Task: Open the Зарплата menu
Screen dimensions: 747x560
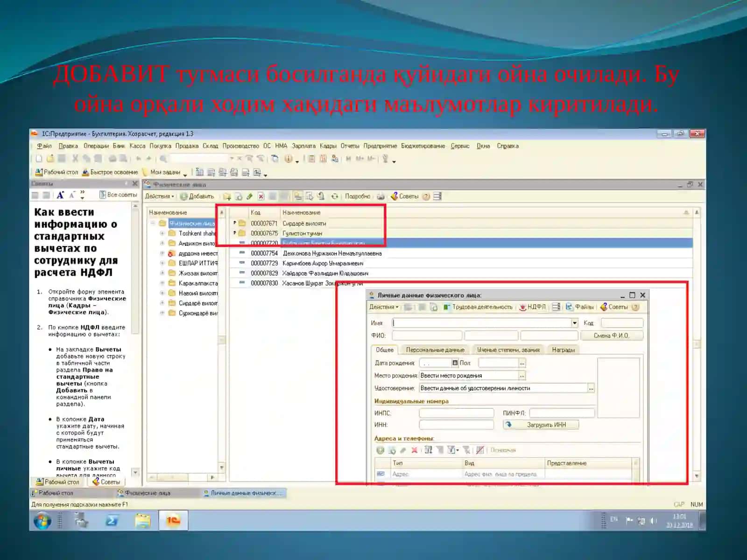Action: point(303,146)
